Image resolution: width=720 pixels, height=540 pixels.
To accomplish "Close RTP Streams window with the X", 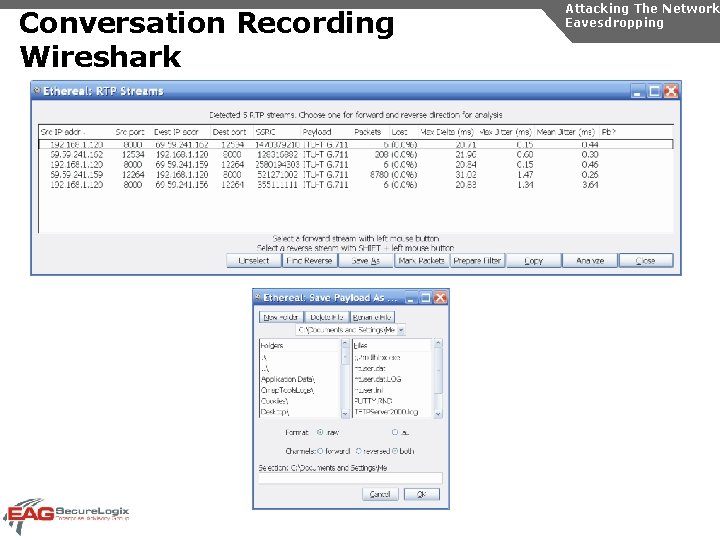I will [x=671, y=91].
